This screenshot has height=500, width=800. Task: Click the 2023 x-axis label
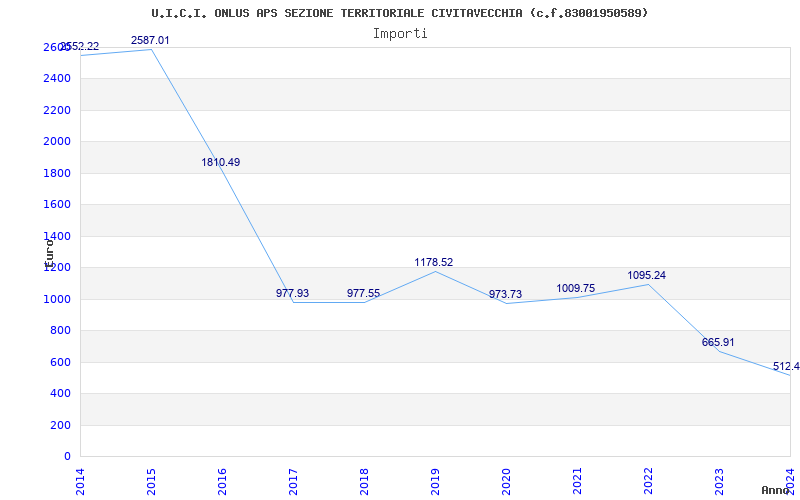point(719,481)
